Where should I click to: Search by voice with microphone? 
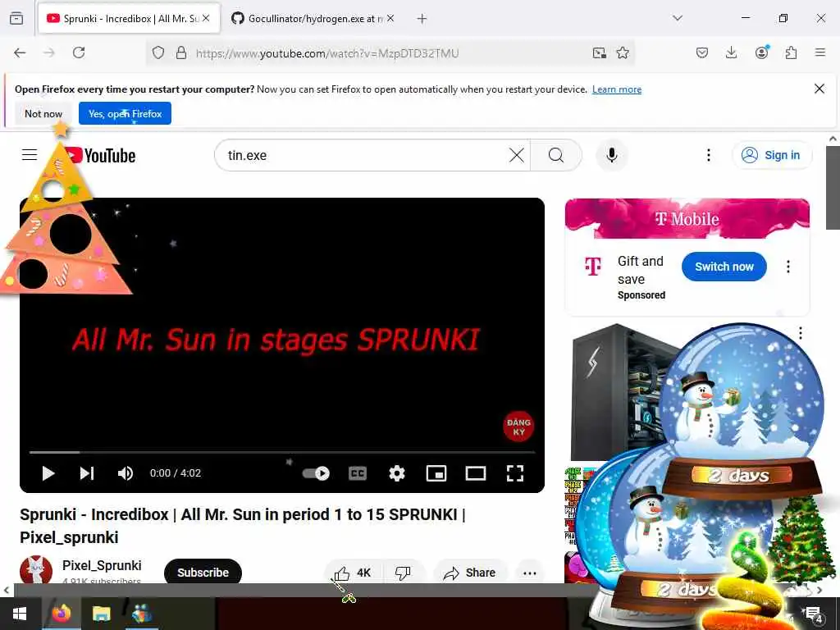pyautogui.click(x=612, y=155)
